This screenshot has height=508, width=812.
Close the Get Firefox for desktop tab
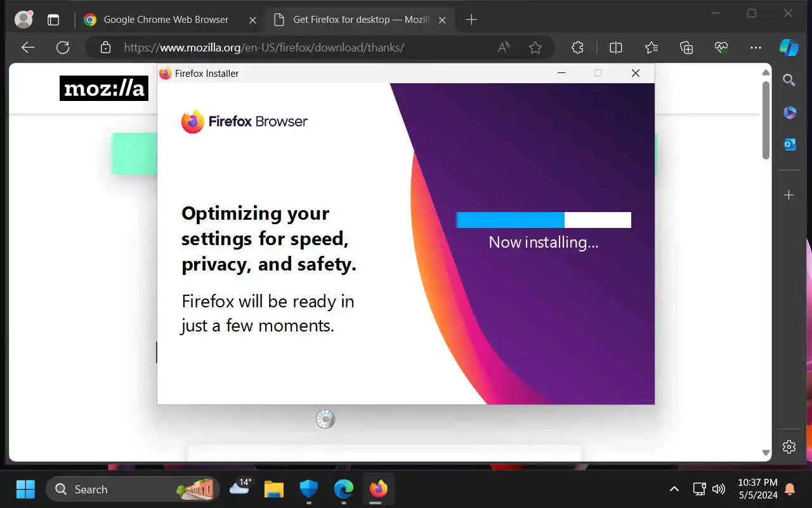[x=442, y=20]
